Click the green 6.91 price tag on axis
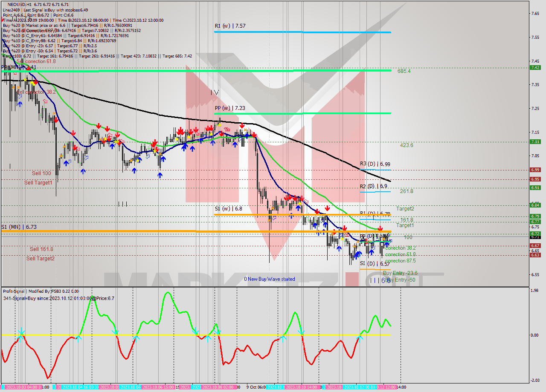The width and height of the screenshot is (546, 392). pyautogui.click(x=535, y=188)
